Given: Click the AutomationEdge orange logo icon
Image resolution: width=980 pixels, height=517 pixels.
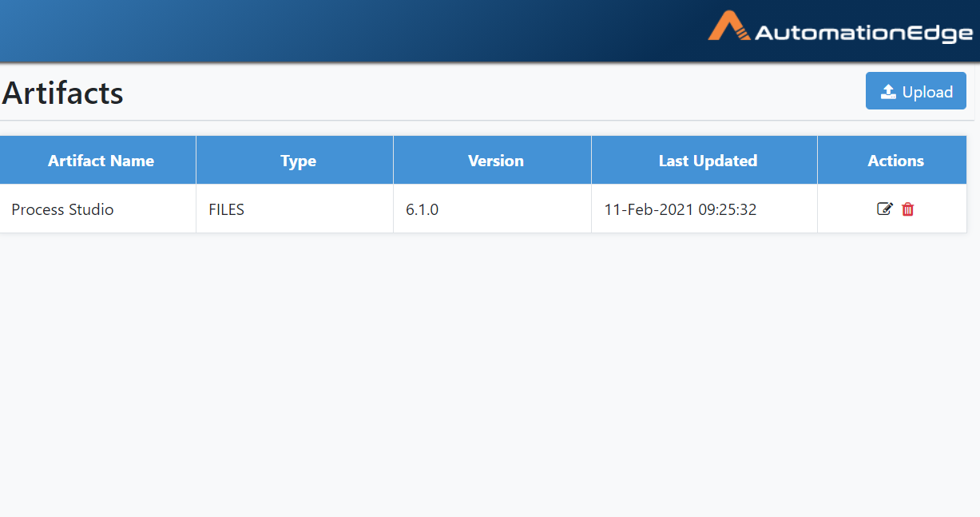Looking at the screenshot, I should click(729, 26).
